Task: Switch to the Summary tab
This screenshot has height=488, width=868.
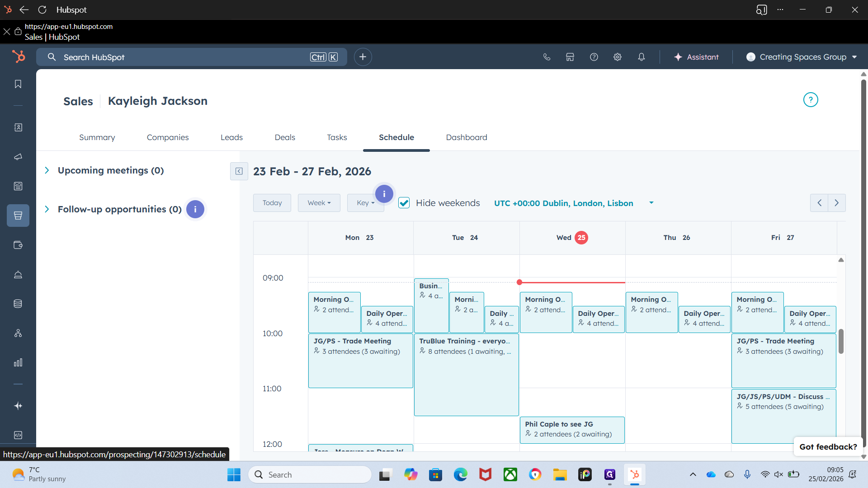Action: coord(97,137)
